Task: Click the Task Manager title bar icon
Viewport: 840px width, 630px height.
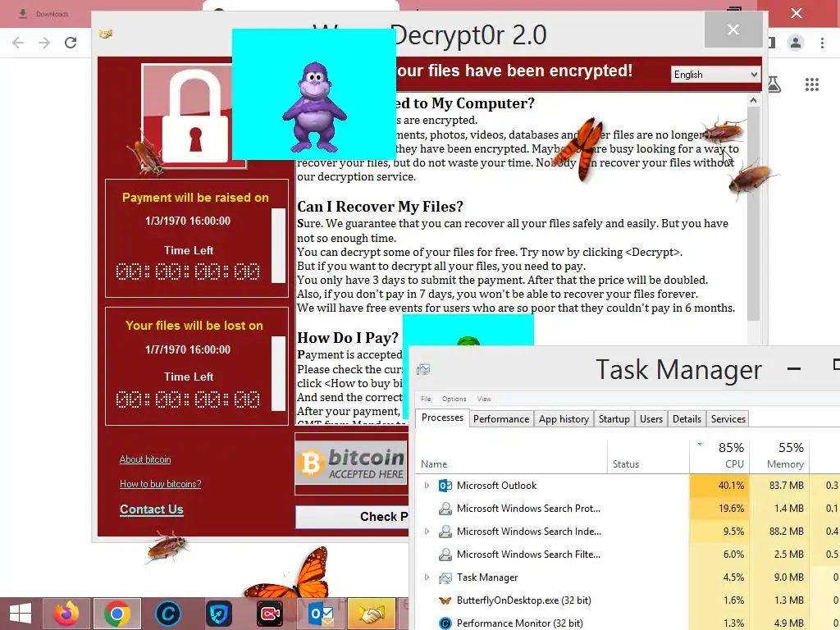Action: [x=424, y=369]
